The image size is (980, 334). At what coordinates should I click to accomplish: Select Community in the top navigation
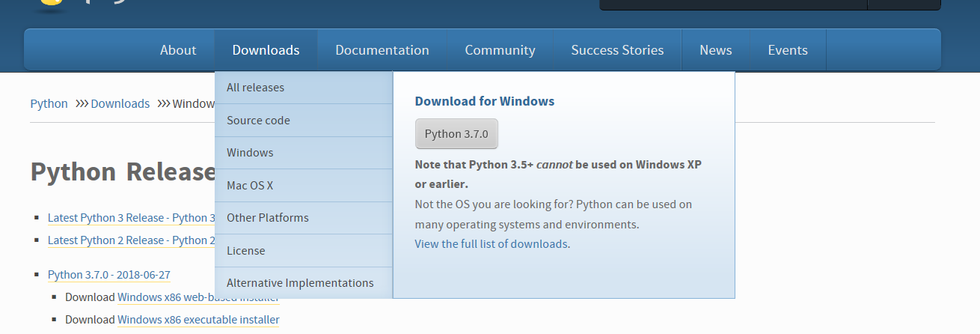pyautogui.click(x=500, y=50)
